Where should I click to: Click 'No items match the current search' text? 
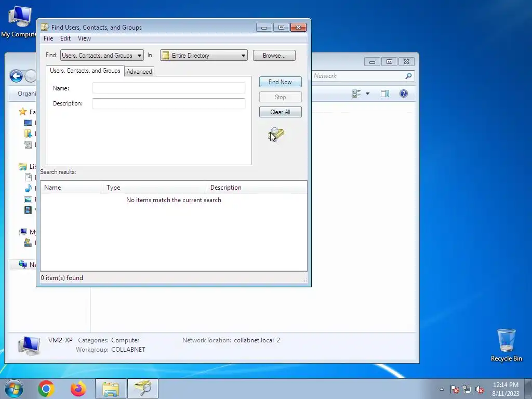174,200
